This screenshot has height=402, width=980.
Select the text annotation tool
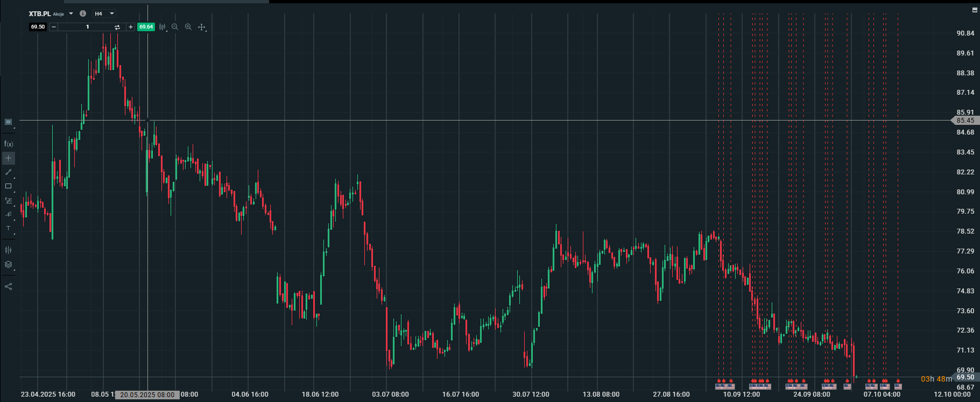8,229
